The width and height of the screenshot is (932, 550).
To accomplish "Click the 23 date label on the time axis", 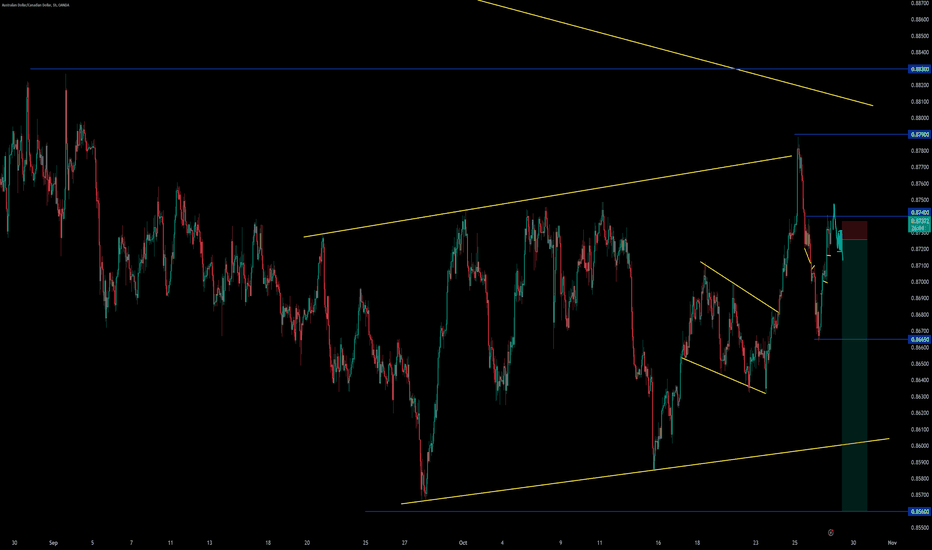I will click(x=755, y=543).
